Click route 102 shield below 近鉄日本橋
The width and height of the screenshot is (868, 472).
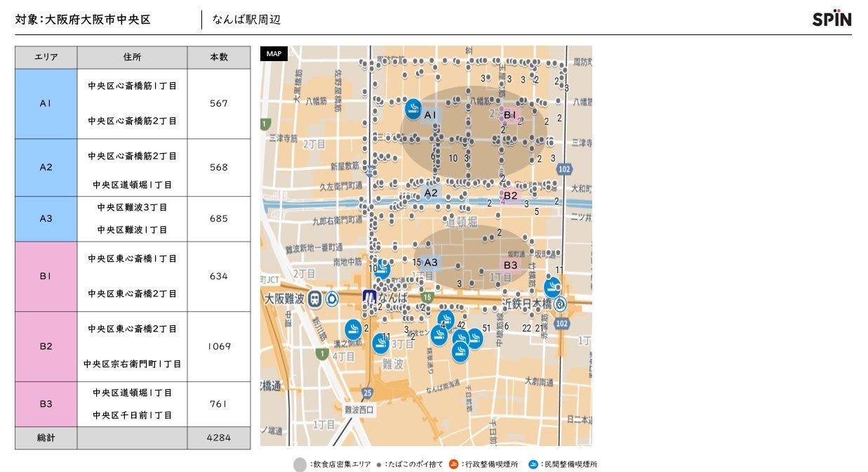coord(561,324)
